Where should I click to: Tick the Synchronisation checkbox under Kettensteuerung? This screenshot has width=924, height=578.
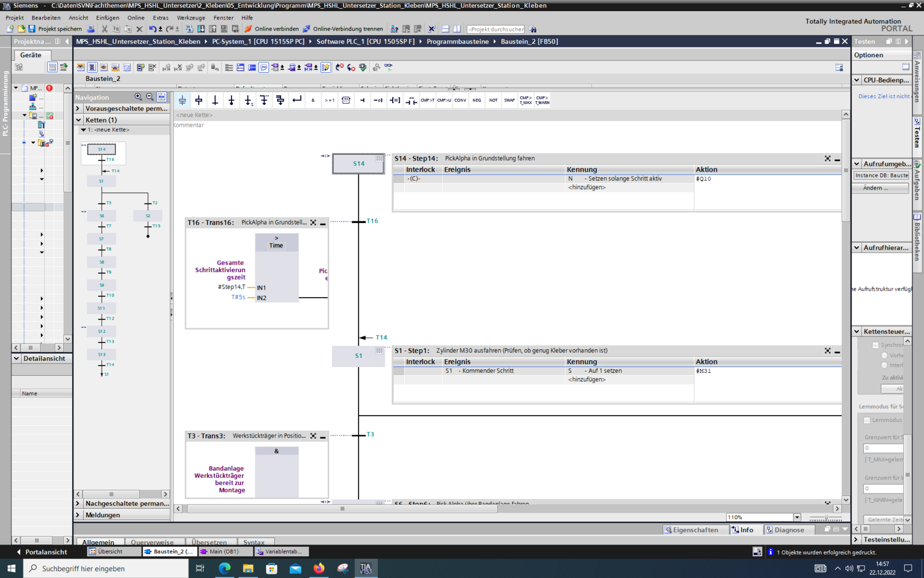click(x=875, y=345)
